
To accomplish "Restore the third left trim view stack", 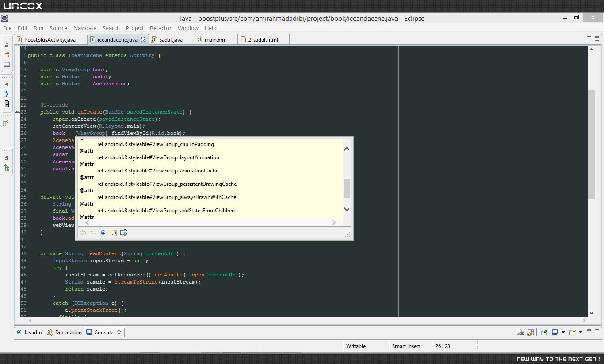I will (7, 158).
